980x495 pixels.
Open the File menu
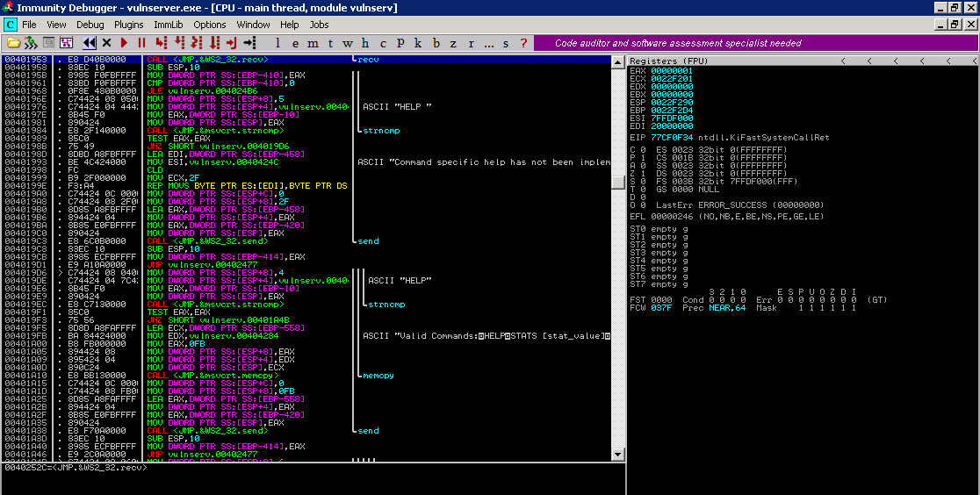29,25
